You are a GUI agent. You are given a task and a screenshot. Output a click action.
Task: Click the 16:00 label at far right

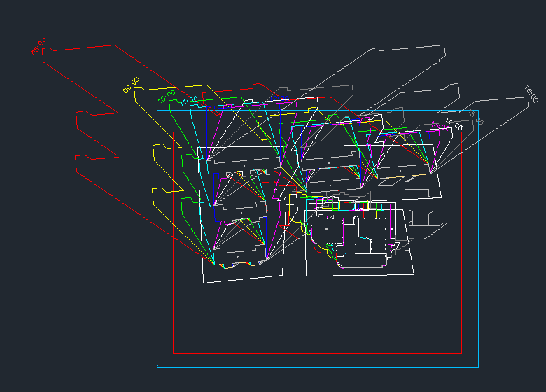tap(531, 94)
